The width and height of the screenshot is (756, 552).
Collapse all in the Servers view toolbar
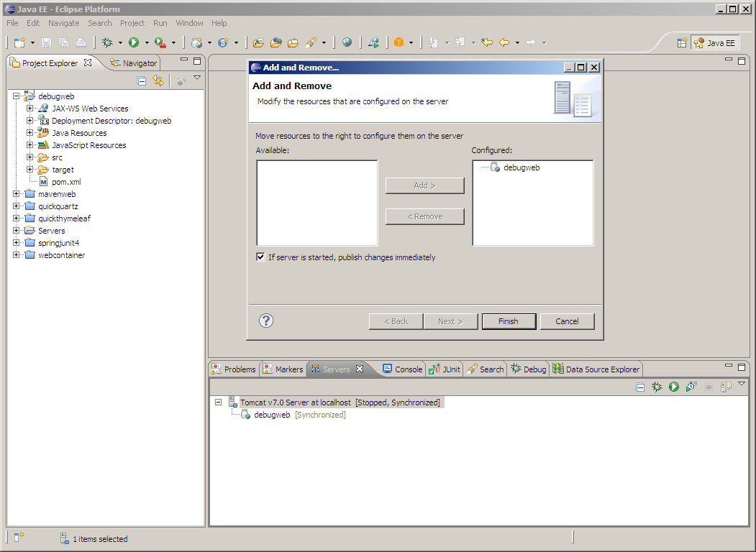pyautogui.click(x=640, y=387)
